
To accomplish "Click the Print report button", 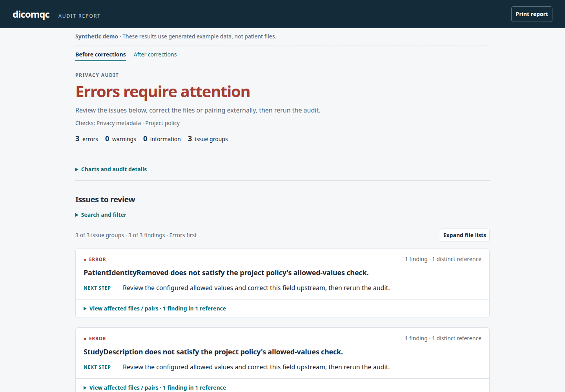I will point(532,14).
